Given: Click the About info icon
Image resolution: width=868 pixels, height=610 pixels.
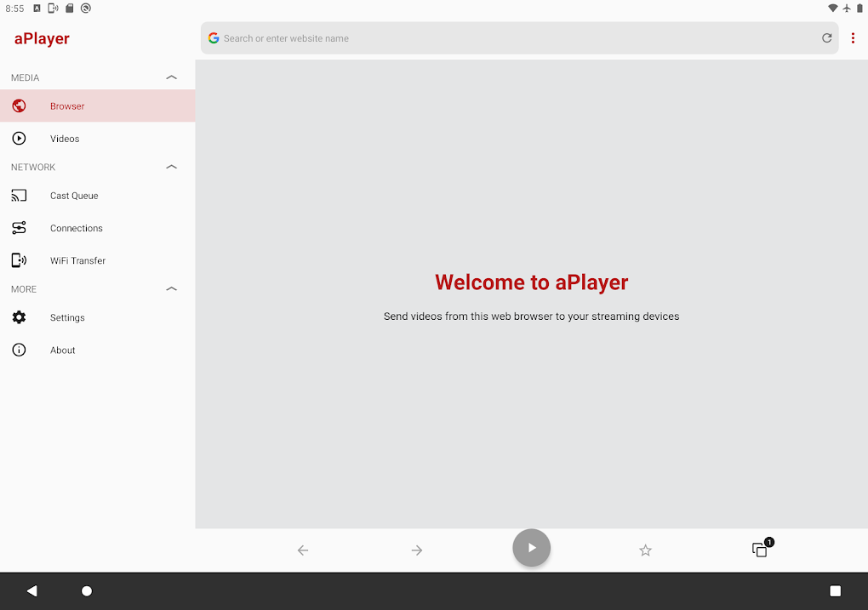Looking at the screenshot, I should [19, 350].
